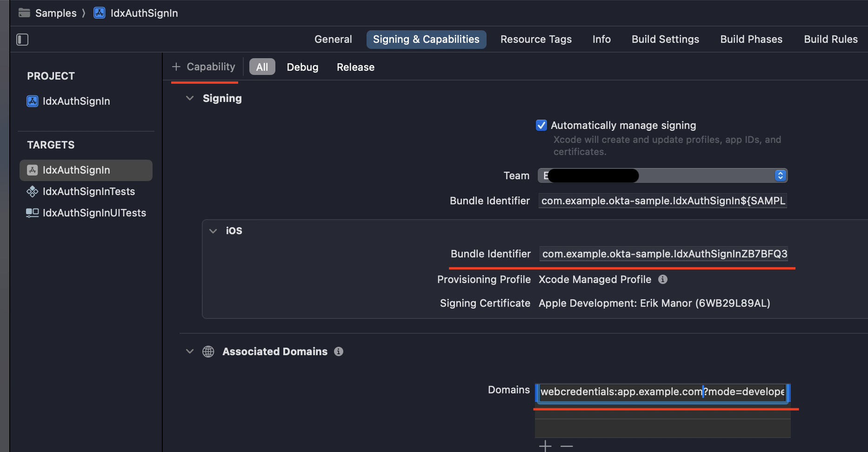Click the IdxAuthSignInUITests UI test icon

pyautogui.click(x=32, y=213)
